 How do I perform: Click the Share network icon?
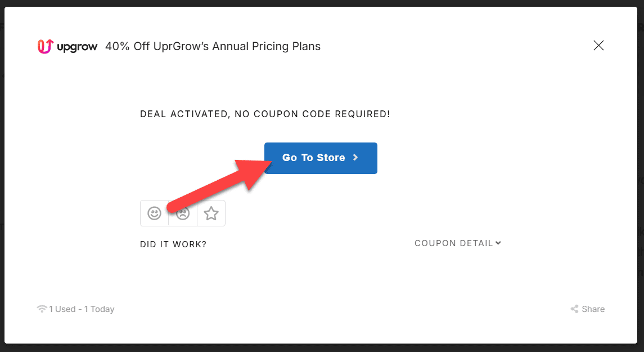[574, 309]
